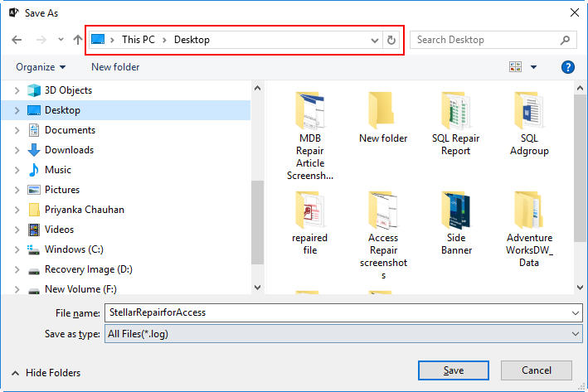Click the Refresh button in address bar
Image resolution: width=588 pixels, height=392 pixels.
pyautogui.click(x=391, y=40)
